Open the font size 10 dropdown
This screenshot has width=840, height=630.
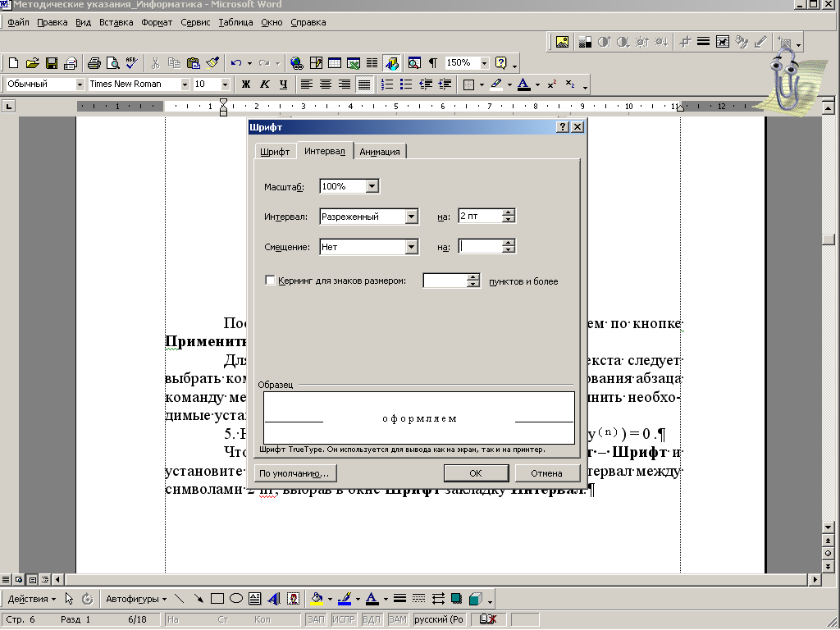[x=225, y=84]
